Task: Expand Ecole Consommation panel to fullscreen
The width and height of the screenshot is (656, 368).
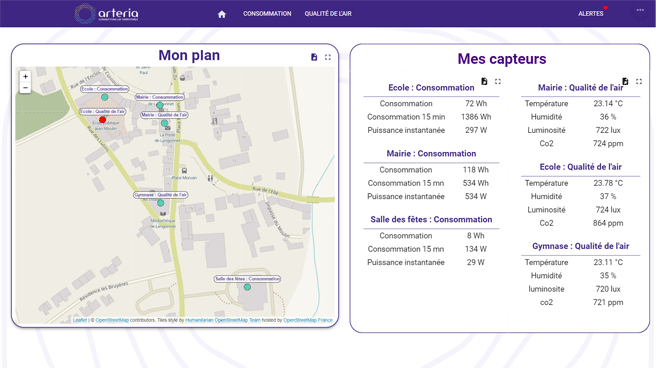Action: point(498,81)
